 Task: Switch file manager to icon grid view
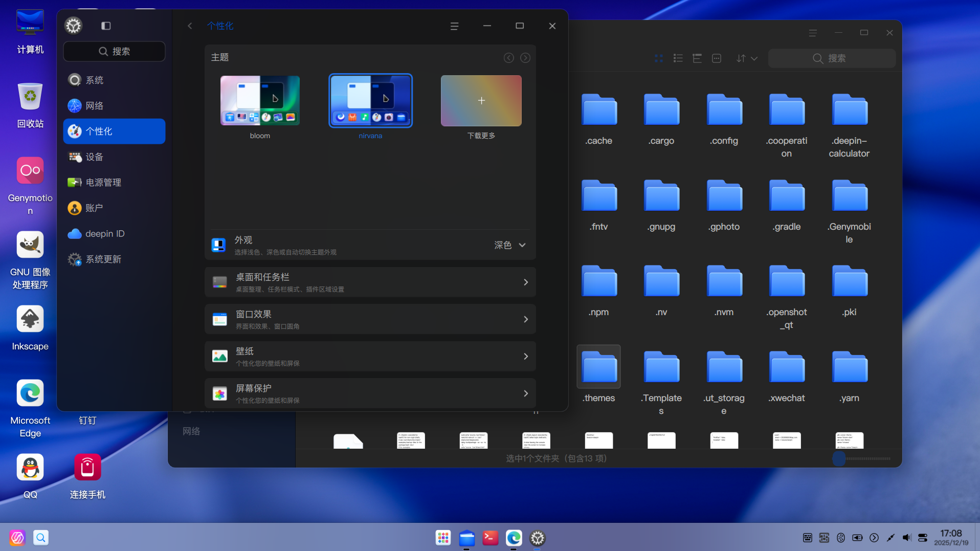(x=659, y=58)
